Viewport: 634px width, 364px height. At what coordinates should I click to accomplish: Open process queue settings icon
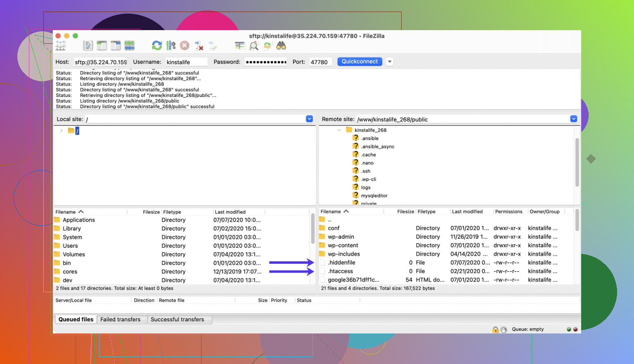pos(171,46)
